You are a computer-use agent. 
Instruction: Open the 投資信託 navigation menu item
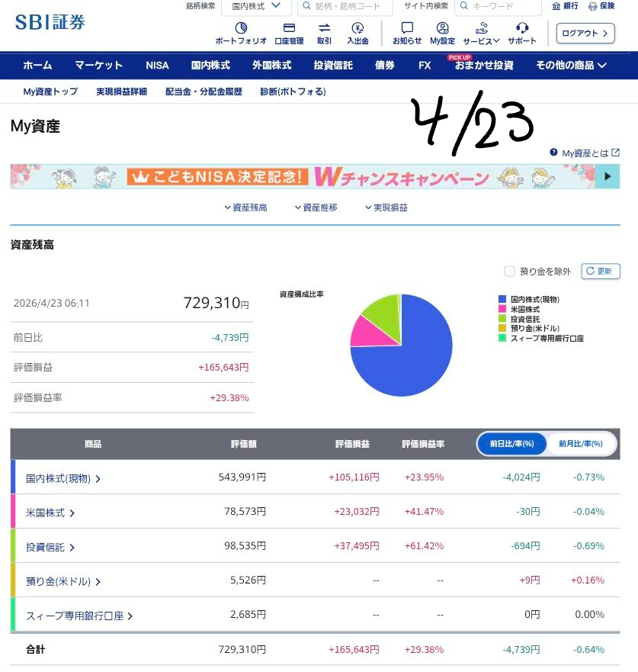(333, 65)
